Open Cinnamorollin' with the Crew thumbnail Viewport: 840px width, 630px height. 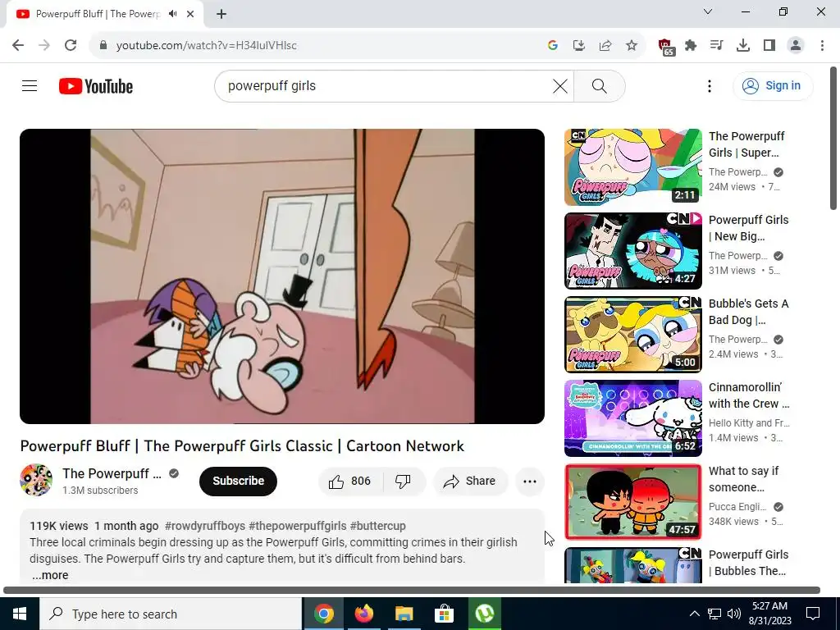[632, 418]
